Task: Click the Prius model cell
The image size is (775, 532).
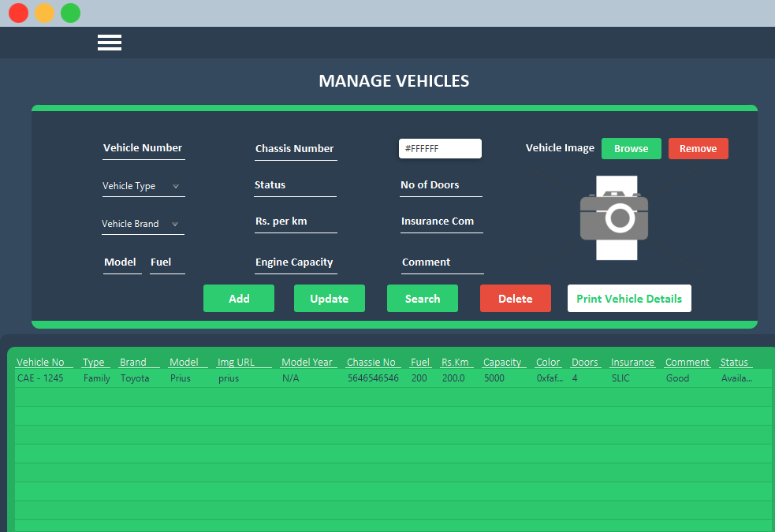Action: (x=181, y=378)
